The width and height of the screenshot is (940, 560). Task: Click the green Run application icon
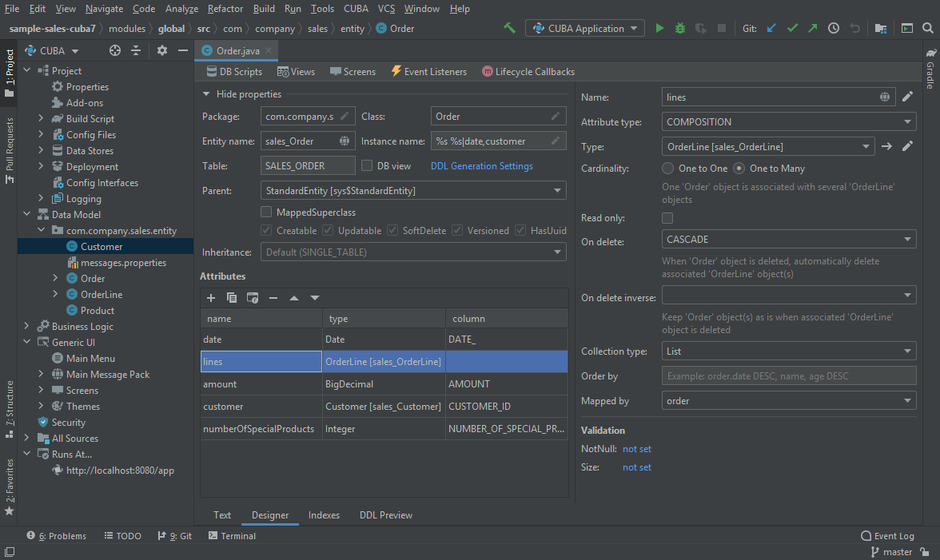pos(659,28)
